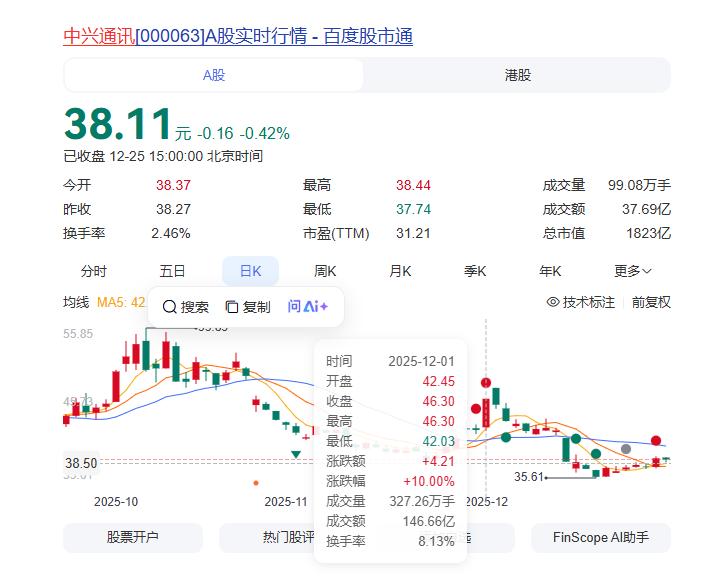Show the 五日 five-day chart
710x576 pixels.
click(172, 271)
